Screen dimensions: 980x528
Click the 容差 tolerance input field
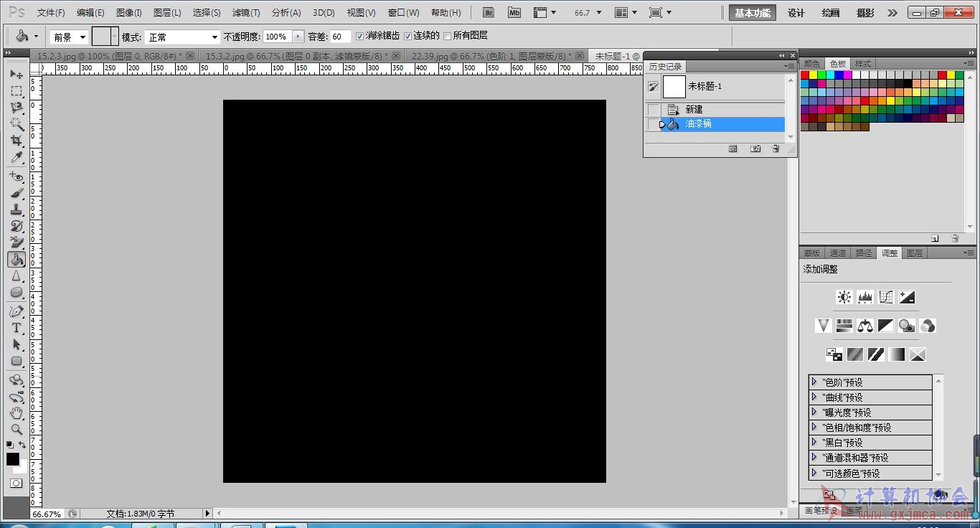click(x=341, y=37)
